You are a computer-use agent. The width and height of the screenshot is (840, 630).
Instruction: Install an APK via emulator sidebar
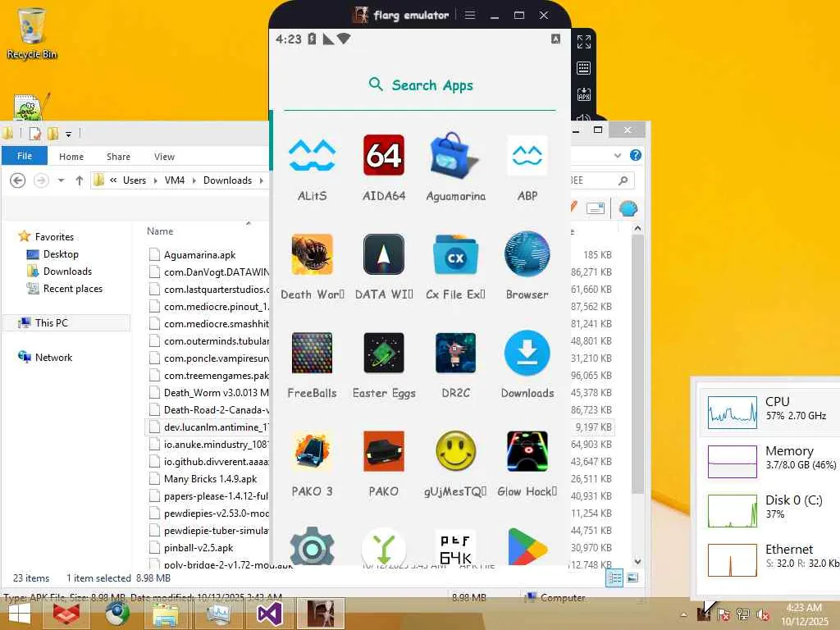pos(584,94)
